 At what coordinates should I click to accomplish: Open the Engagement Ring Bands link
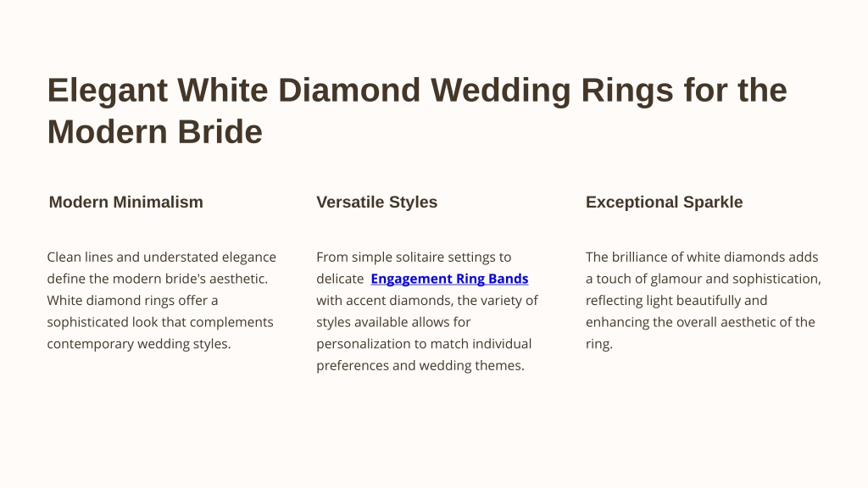click(x=449, y=279)
